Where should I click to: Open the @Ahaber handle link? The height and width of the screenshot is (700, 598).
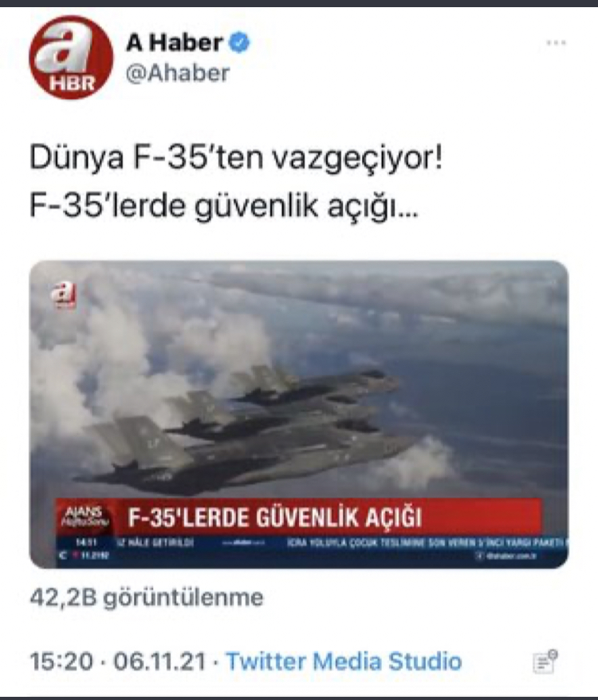(x=177, y=73)
